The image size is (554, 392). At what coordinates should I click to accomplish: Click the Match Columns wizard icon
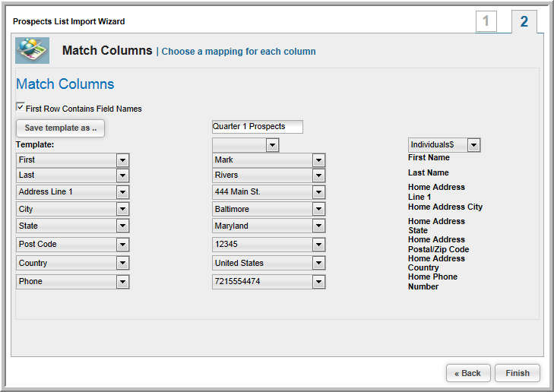point(32,50)
